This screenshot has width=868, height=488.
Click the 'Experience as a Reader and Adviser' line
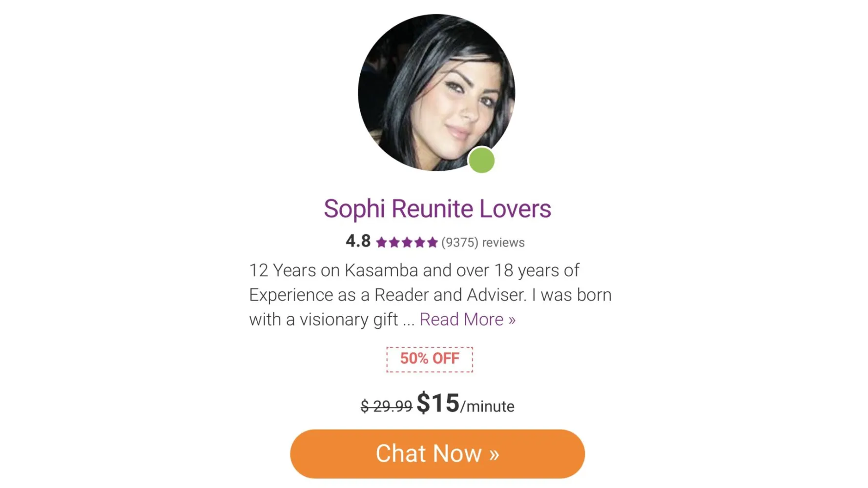pyautogui.click(x=430, y=295)
